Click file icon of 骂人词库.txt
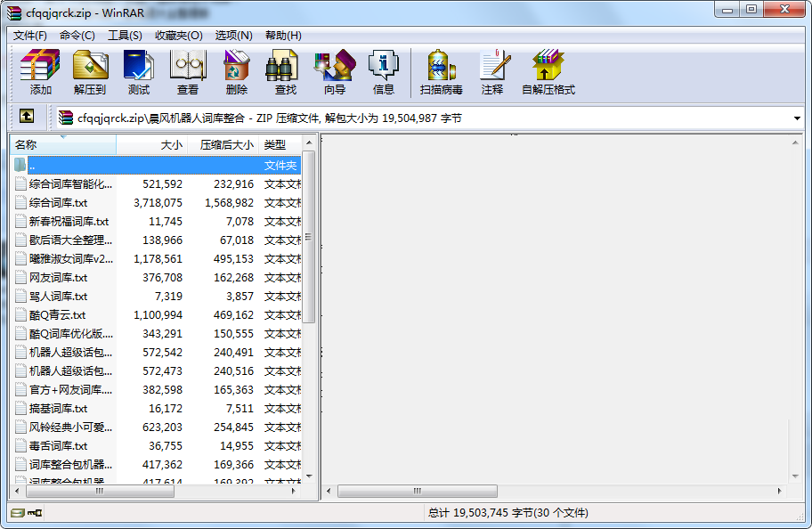This screenshot has width=812, height=529. coord(20,296)
